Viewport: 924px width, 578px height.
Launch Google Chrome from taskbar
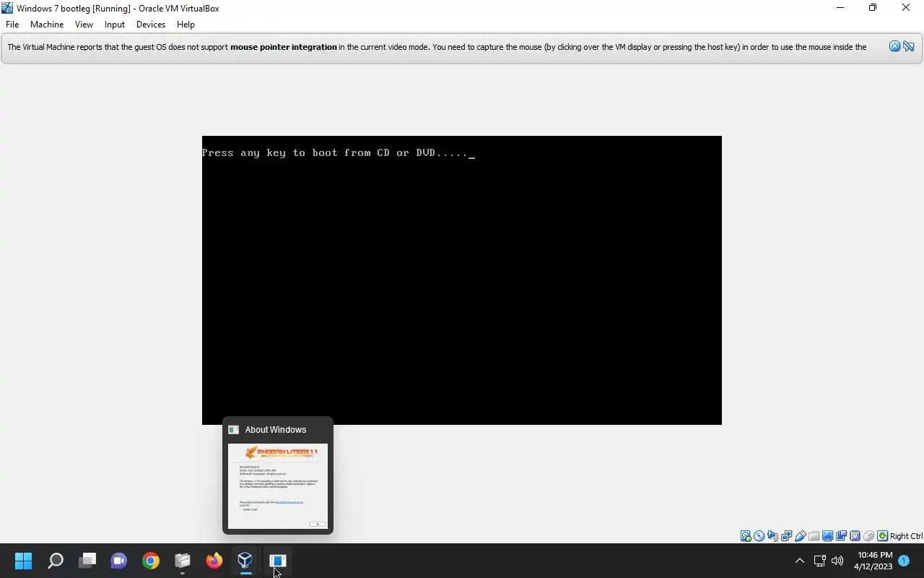(x=151, y=561)
